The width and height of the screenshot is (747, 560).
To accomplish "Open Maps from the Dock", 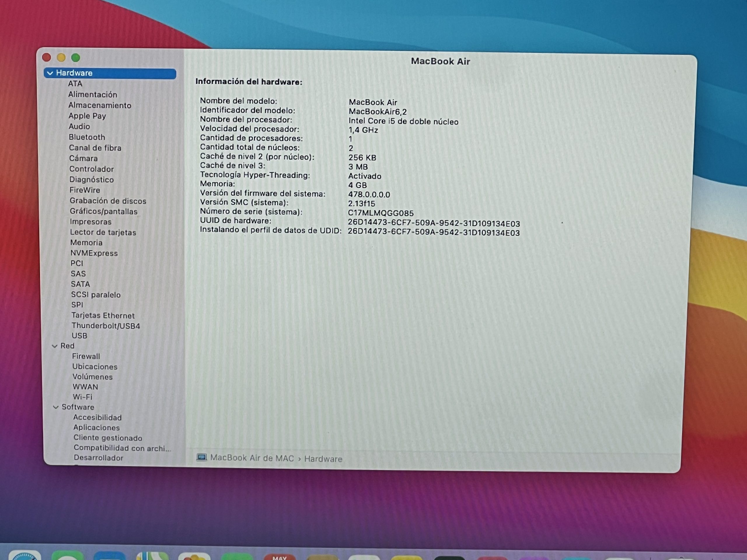I will point(153,556).
